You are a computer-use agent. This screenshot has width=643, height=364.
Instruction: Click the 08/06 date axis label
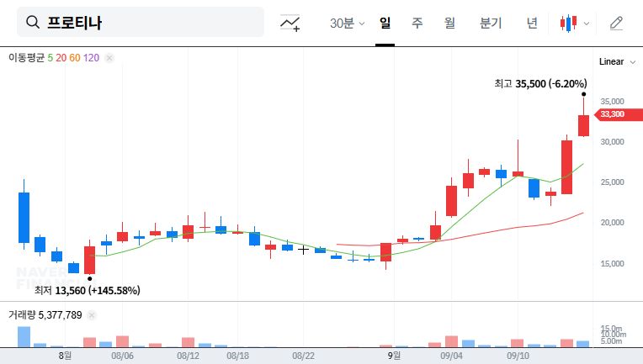tap(122, 356)
